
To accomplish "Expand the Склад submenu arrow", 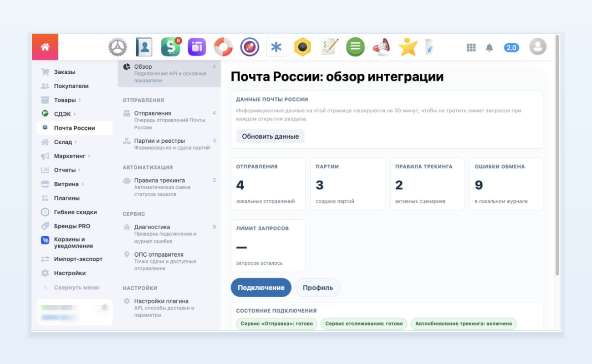I will (x=76, y=142).
